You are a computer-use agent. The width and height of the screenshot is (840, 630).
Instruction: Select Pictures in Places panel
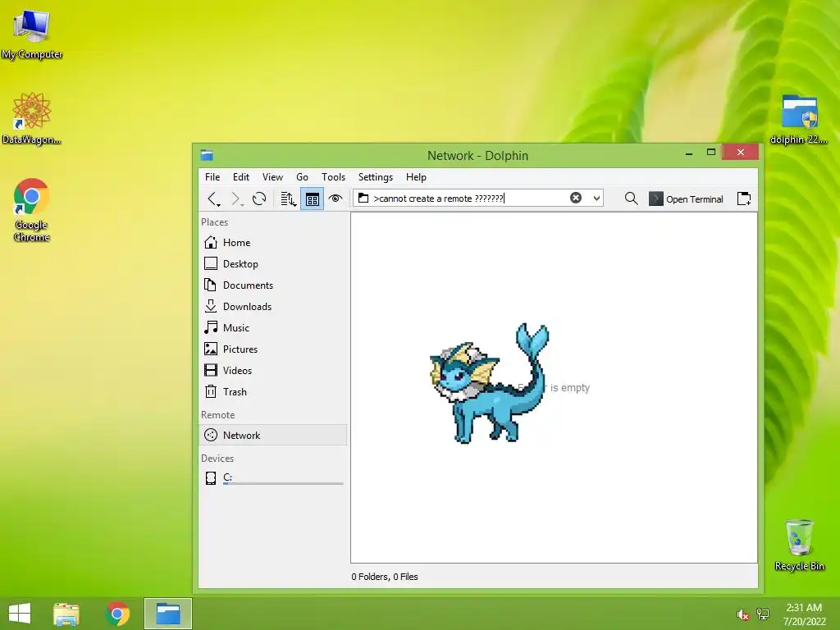(273, 349)
